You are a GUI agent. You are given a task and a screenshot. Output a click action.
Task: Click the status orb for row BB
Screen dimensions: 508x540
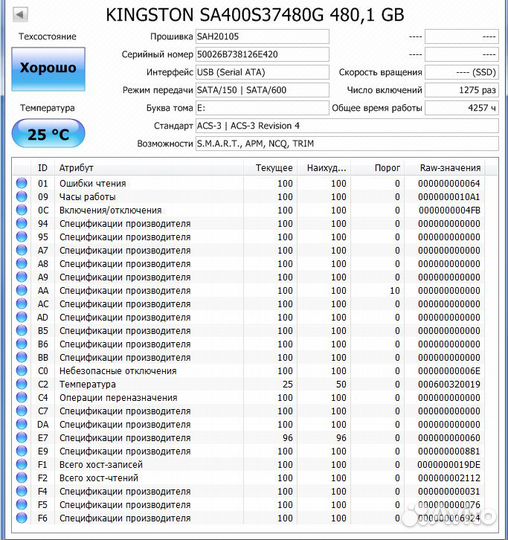pos(22,357)
